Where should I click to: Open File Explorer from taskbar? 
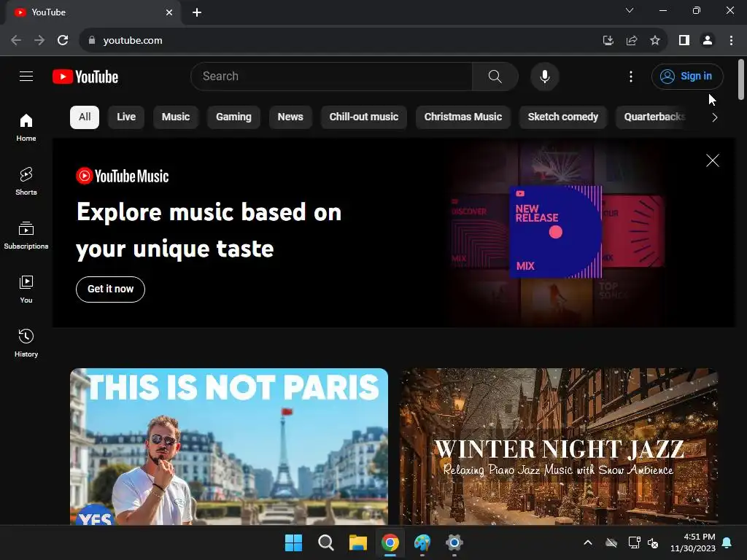tap(357, 542)
